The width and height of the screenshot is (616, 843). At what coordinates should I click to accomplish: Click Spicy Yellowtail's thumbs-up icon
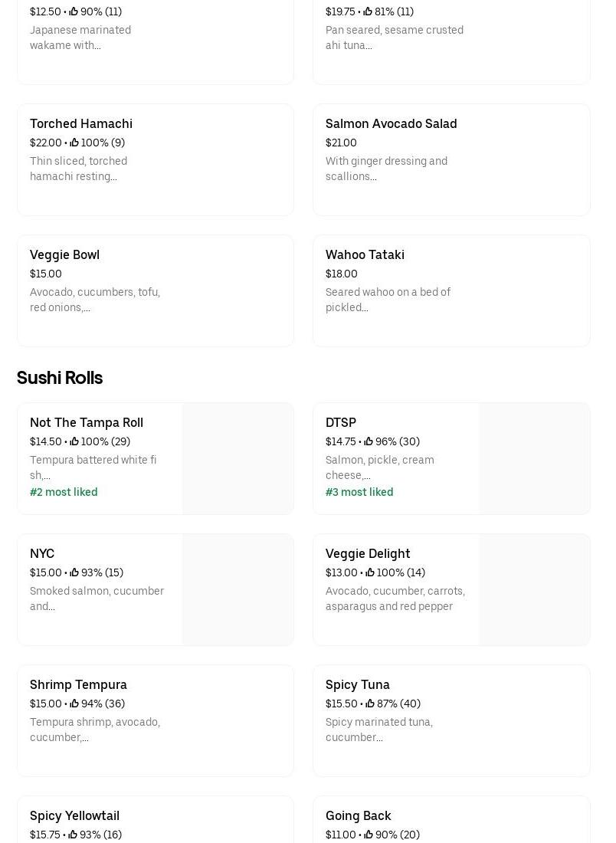coord(73,835)
